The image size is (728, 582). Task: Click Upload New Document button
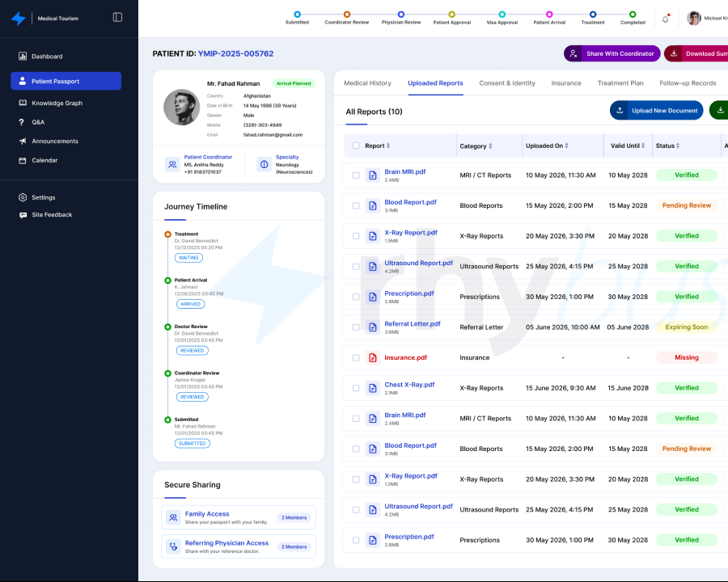click(657, 111)
